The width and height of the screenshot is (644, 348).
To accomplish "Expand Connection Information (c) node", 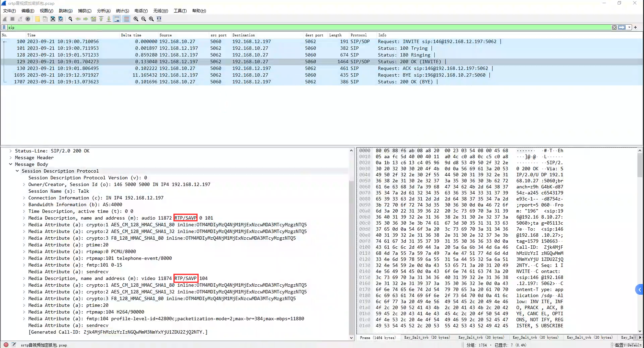I will [x=24, y=198].
